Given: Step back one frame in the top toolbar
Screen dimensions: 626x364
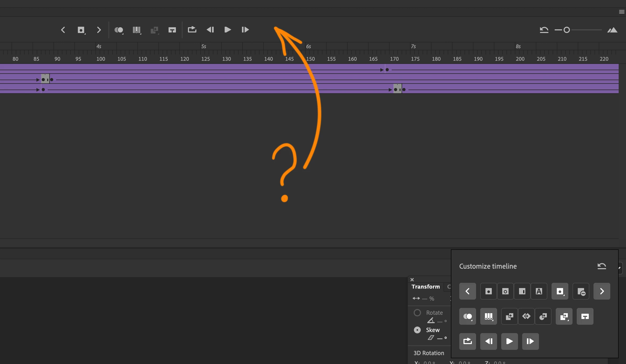Looking at the screenshot, I should click(210, 30).
